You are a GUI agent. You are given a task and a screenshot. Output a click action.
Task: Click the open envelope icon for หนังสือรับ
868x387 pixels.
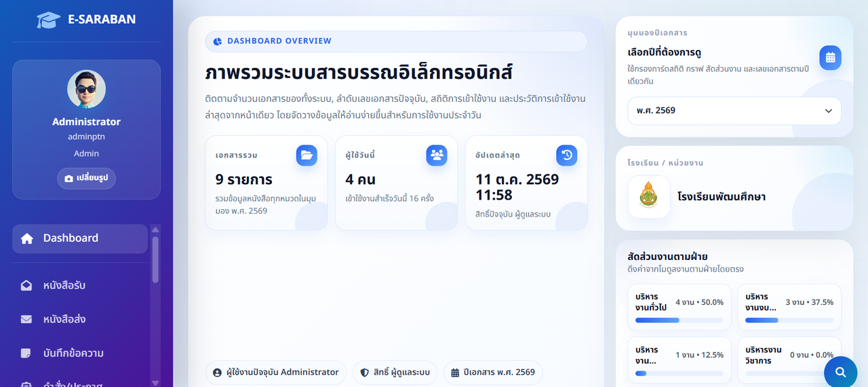pyautogui.click(x=26, y=286)
